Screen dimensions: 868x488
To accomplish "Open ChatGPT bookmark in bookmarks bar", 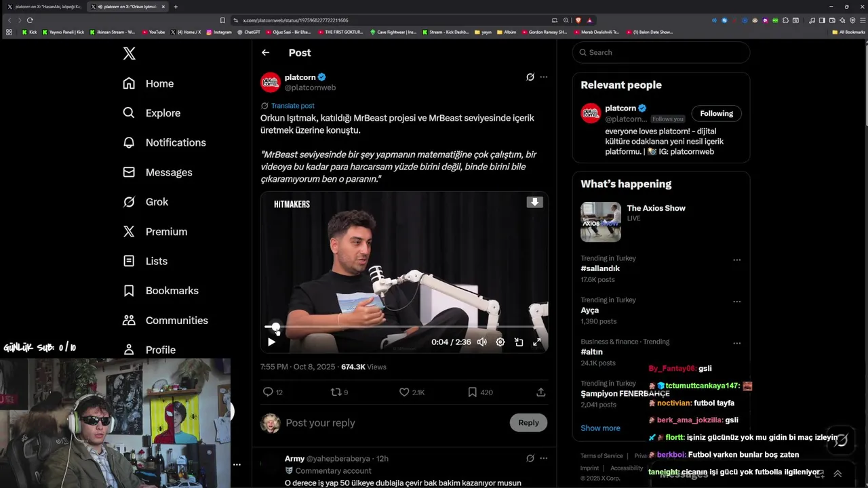I will tap(249, 32).
